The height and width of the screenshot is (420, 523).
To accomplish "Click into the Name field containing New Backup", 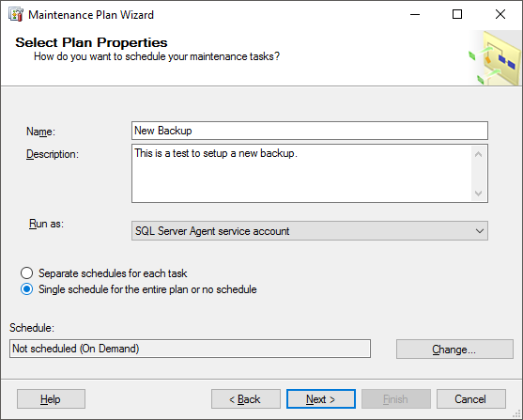I will tap(310, 131).
